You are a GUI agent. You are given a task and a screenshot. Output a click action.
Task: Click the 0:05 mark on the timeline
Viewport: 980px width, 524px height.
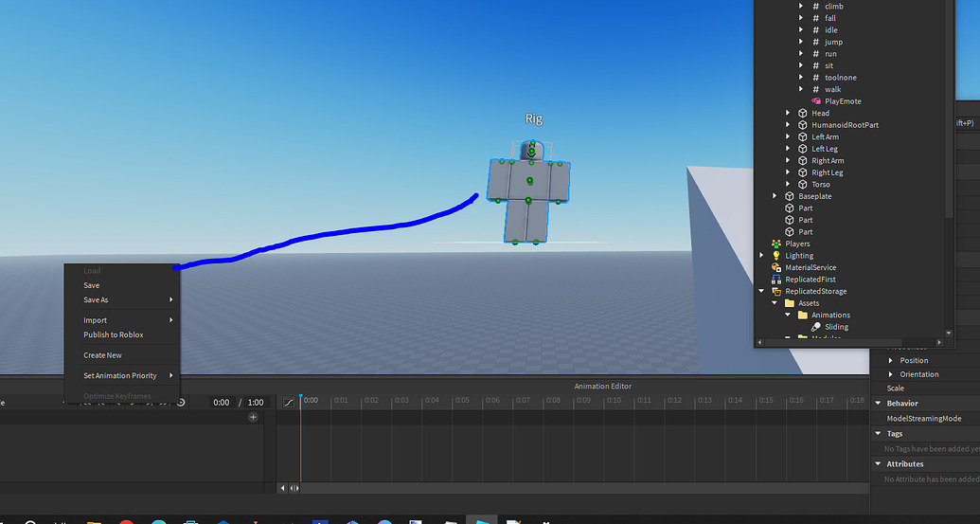click(462, 400)
